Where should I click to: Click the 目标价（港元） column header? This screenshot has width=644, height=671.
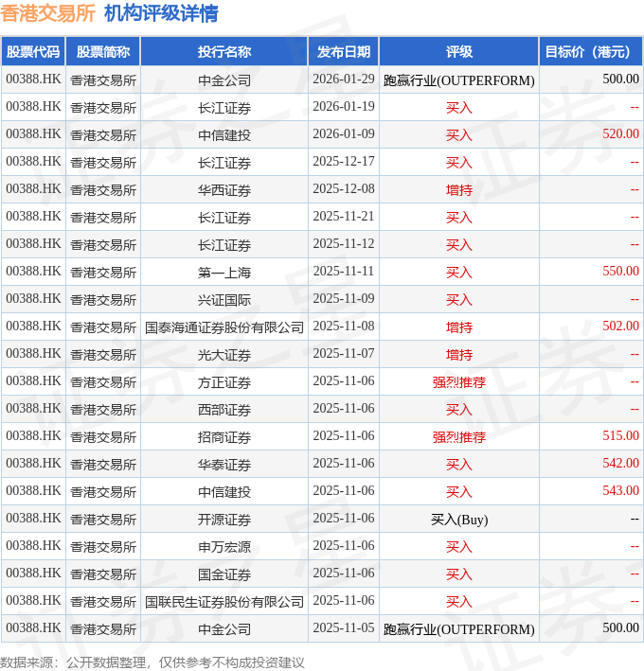(590, 52)
